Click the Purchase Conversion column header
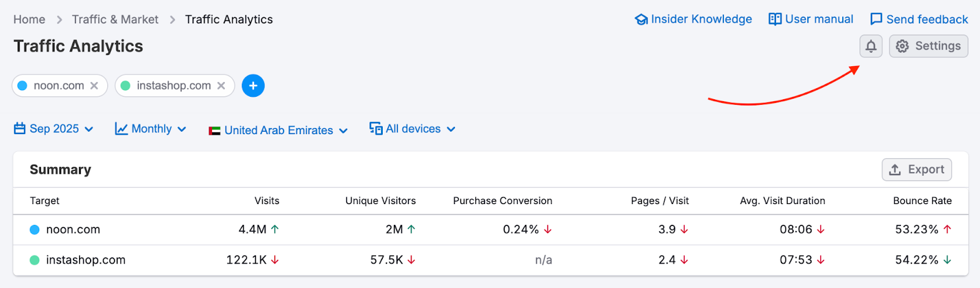This screenshot has width=980, height=288. [x=502, y=201]
